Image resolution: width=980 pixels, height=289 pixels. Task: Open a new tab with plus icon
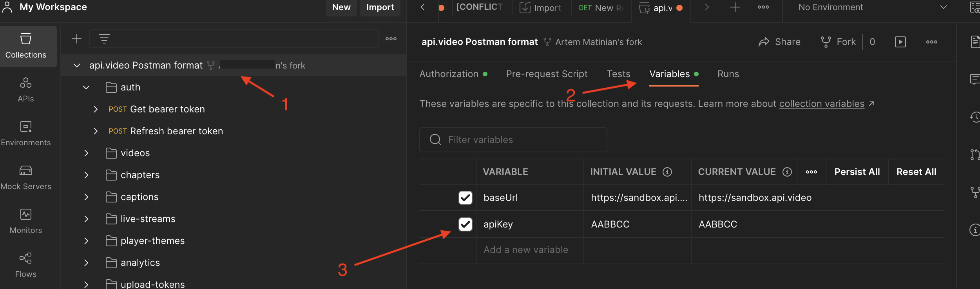click(x=735, y=7)
